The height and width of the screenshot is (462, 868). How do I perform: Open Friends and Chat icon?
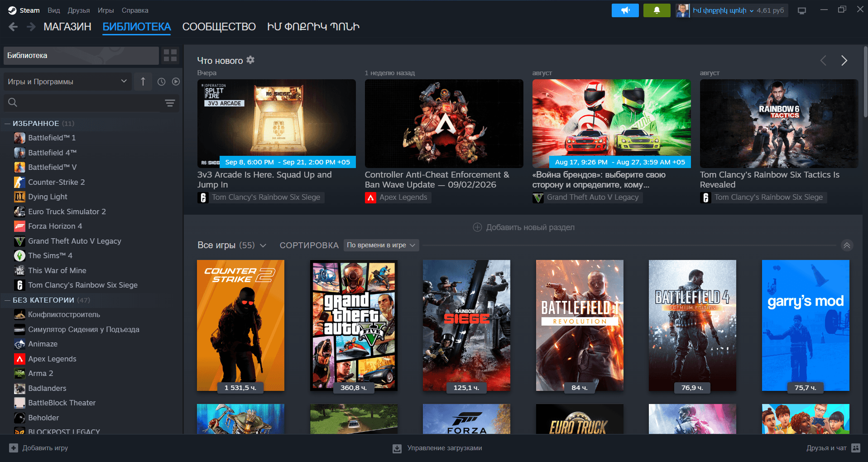tap(855, 448)
